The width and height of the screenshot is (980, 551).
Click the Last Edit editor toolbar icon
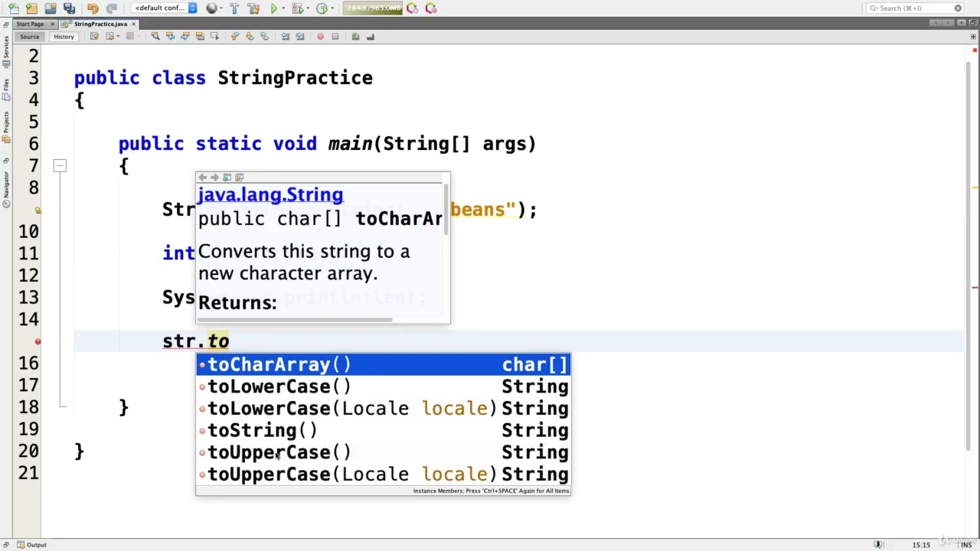[x=94, y=37]
